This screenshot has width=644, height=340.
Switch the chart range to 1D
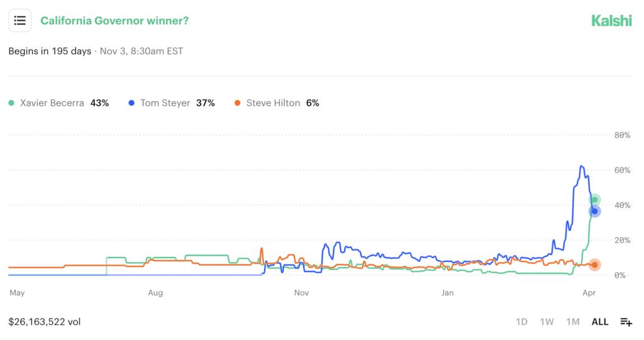pos(521,322)
